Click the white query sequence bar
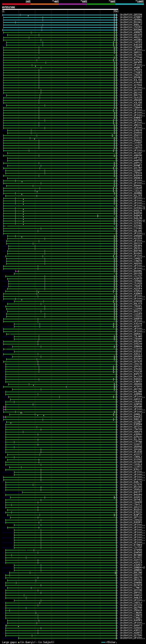The width and height of the screenshot is (146, 644). click(x=60, y=9)
